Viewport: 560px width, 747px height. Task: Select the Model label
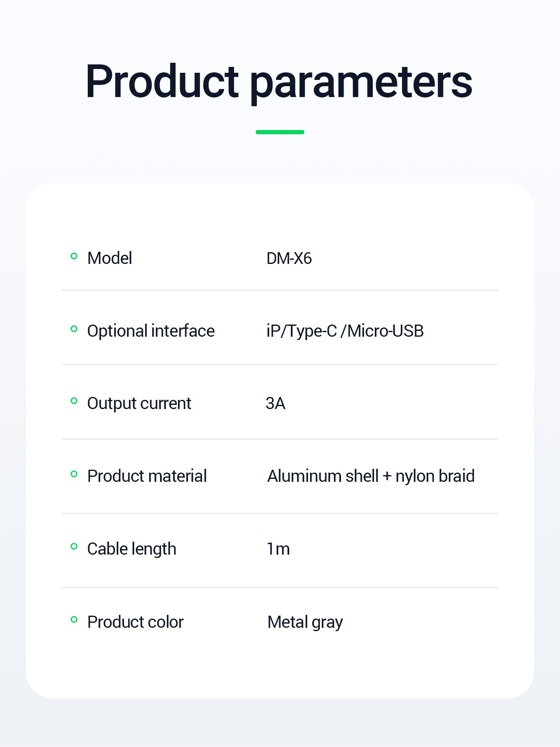click(x=109, y=258)
